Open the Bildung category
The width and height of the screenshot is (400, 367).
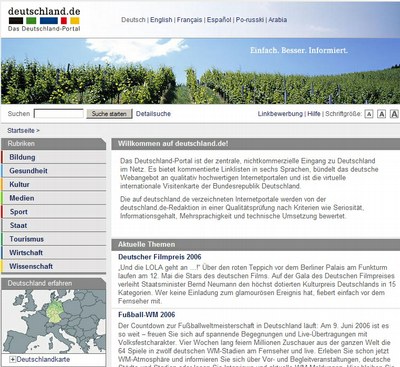(54, 157)
